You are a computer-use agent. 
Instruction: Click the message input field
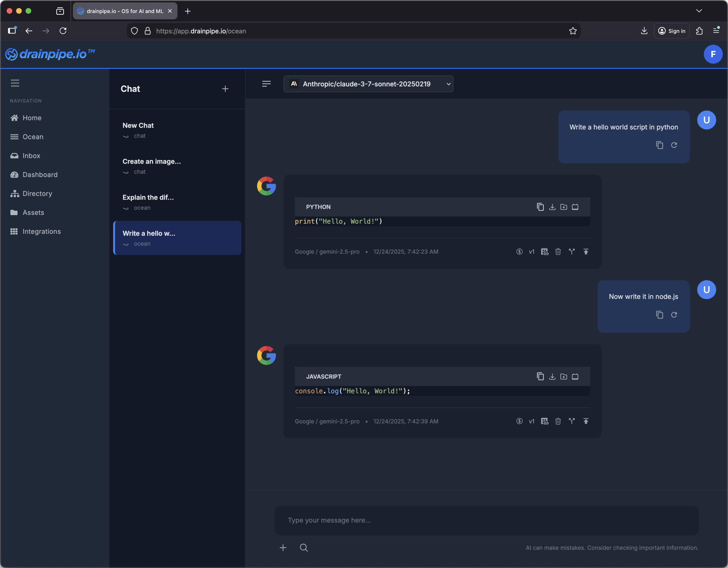click(486, 520)
